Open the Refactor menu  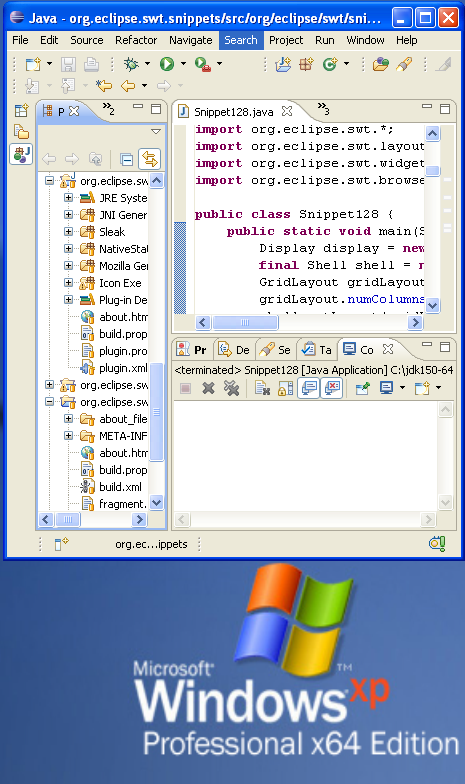(x=136, y=40)
